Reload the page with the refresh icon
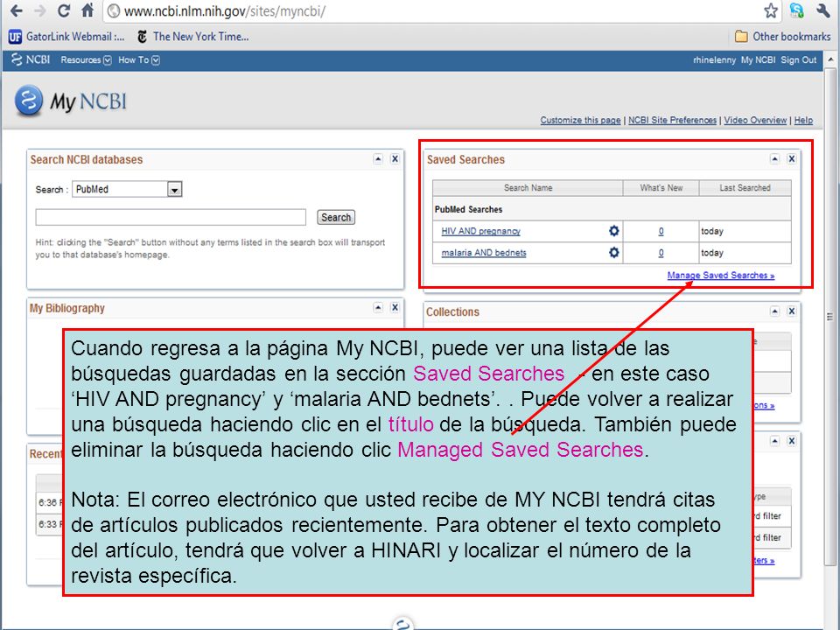840x630 pixels. (x=64, y=10)
